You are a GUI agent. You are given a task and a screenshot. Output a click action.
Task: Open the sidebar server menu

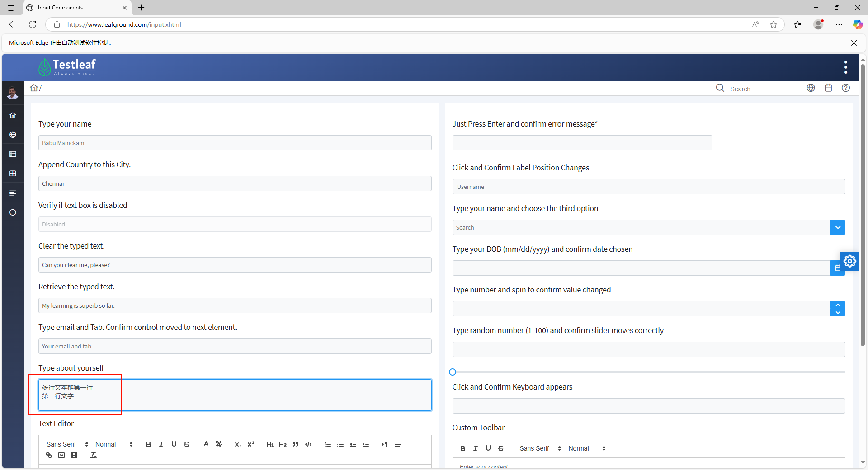point(13,154)
